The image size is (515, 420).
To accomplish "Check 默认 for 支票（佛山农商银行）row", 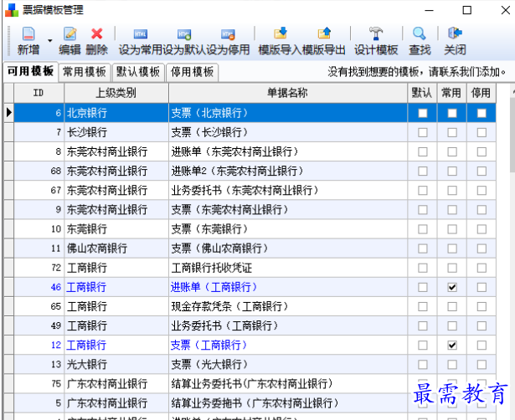I will point(423,248).
